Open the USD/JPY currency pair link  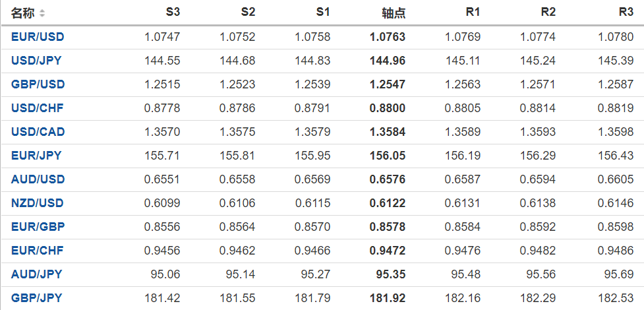(x=37, y=61)
